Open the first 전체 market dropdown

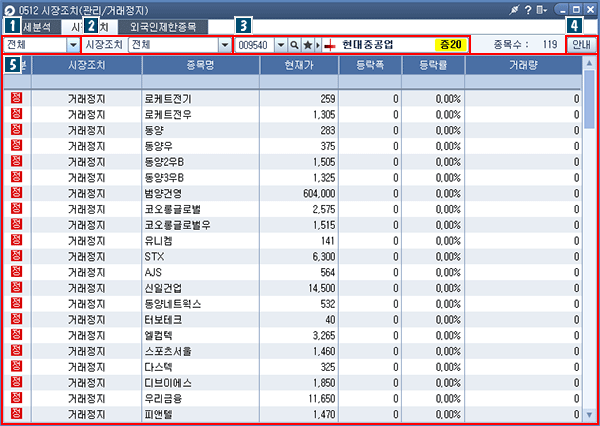point(72,45)
